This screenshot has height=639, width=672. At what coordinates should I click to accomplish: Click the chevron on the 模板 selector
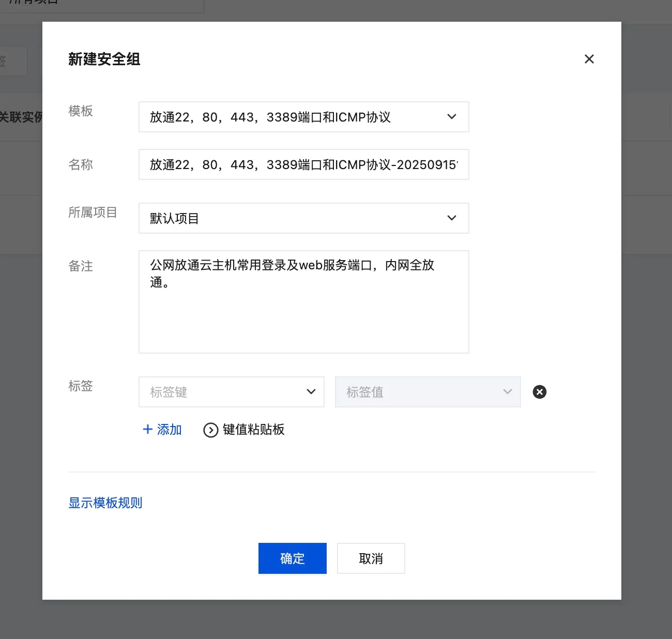451,117
